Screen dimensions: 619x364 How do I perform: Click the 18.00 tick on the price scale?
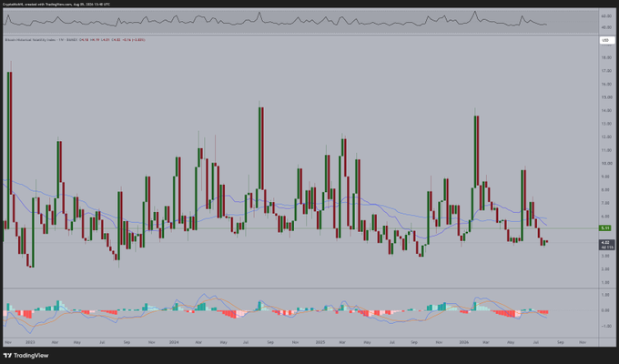[x=606, y=57]
